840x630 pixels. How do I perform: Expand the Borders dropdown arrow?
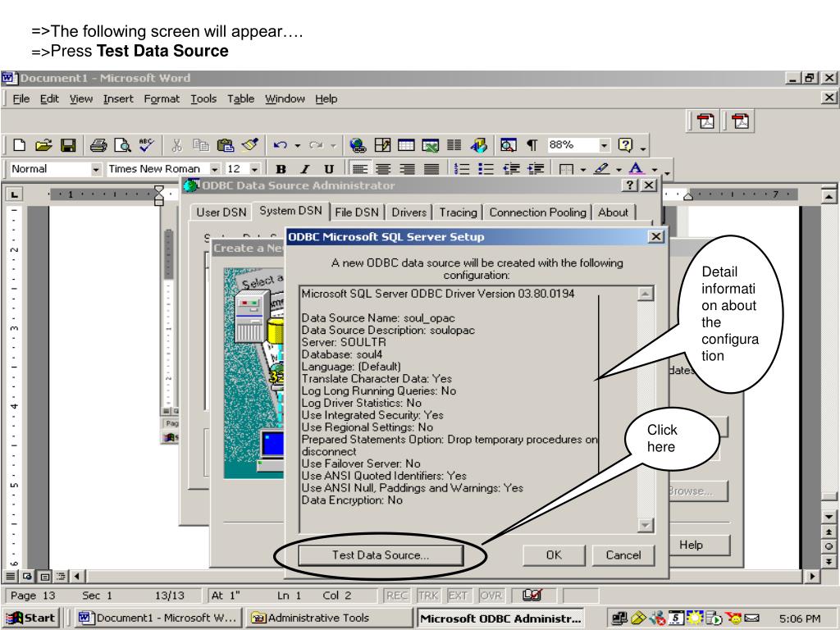click(x=583, y=170)
